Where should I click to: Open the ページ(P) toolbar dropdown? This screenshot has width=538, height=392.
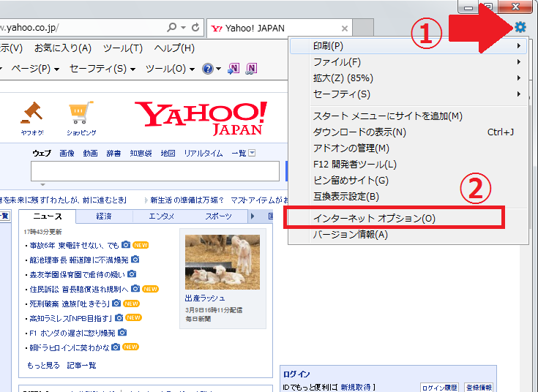pyautogui.click(x=35, y=69)
